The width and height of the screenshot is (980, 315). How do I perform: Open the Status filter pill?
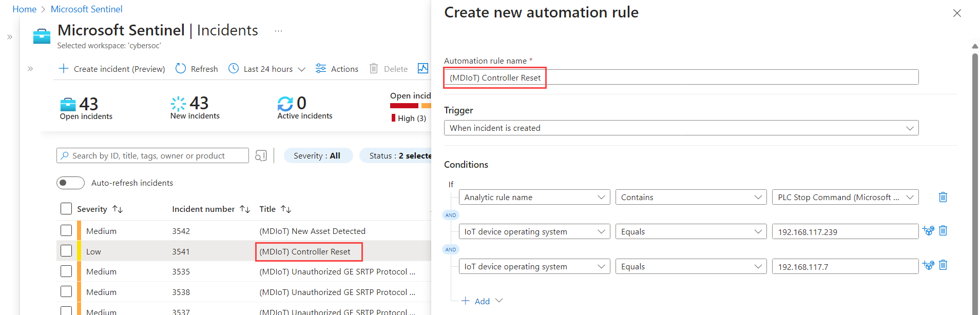[396, 155]
